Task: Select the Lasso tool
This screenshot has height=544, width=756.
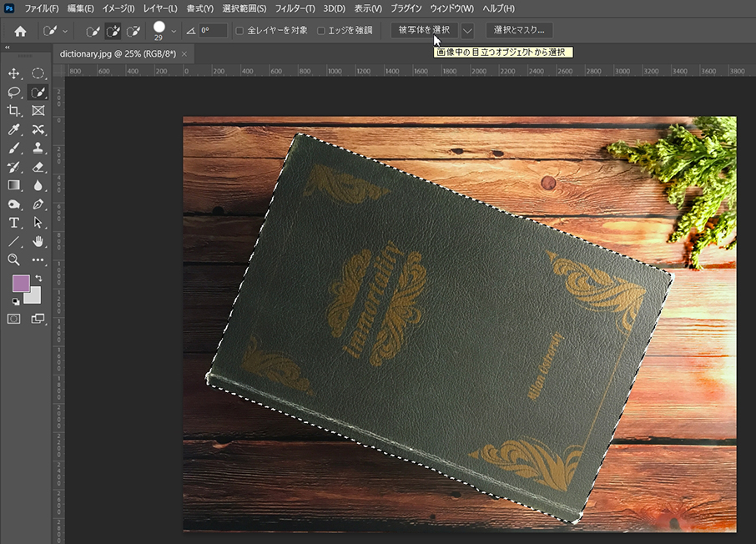Action: 14,92
